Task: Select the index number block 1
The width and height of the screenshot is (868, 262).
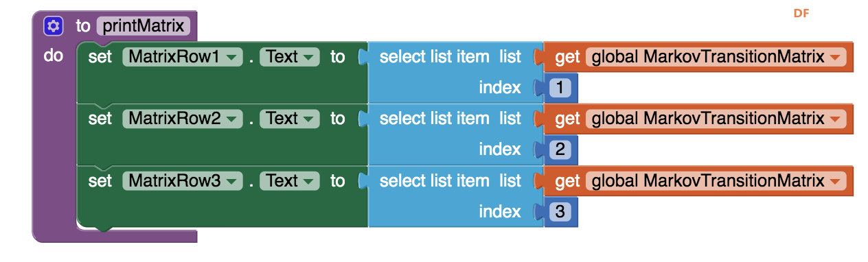Action: click(560, 88)
